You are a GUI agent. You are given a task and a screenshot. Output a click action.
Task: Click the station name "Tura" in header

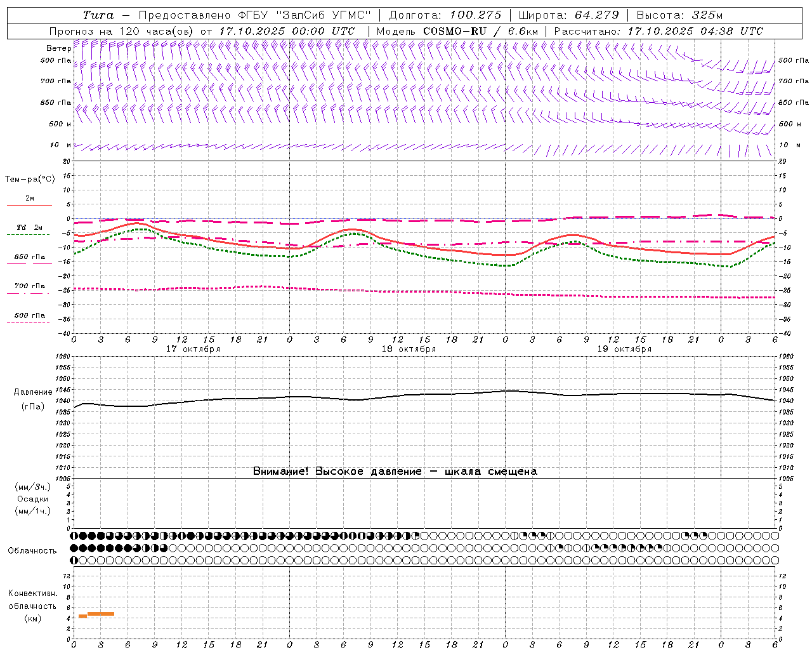[x=98, y=15]
